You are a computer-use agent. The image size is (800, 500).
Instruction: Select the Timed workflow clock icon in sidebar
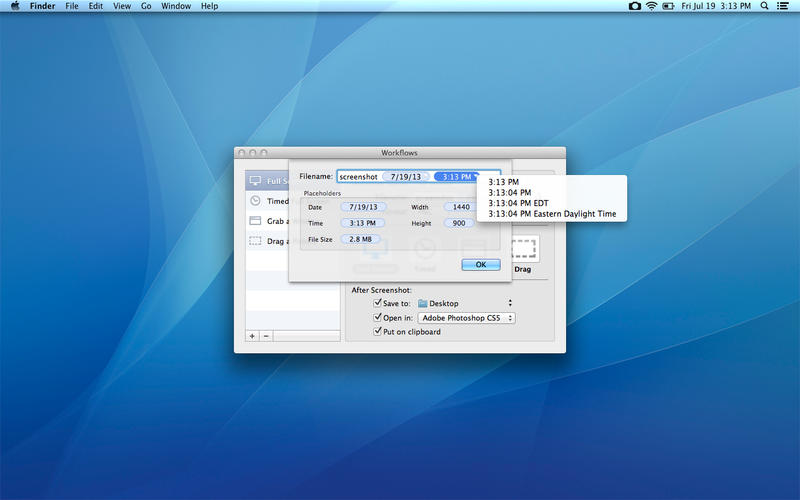255,201
